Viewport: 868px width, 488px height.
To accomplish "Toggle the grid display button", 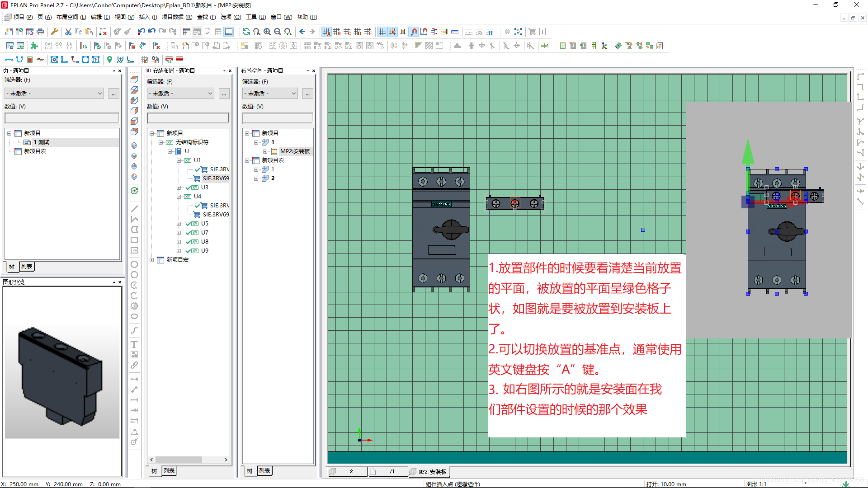I will tap(382, 32).
